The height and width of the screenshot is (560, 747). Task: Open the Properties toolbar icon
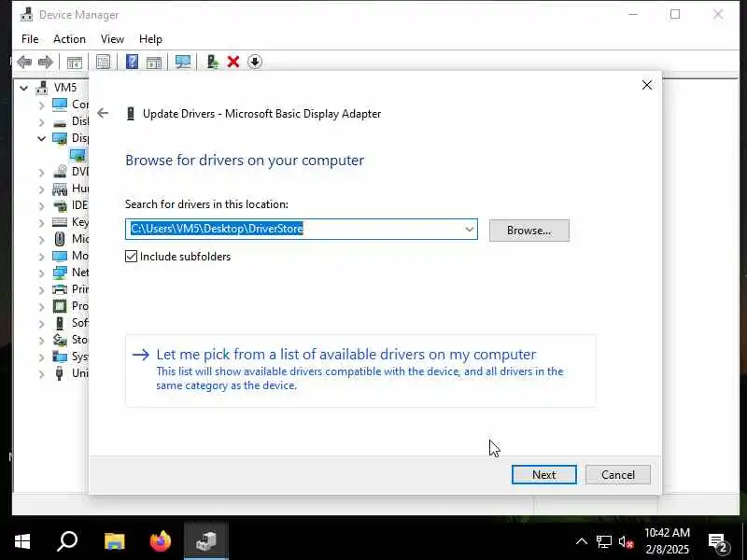(103, 62)
